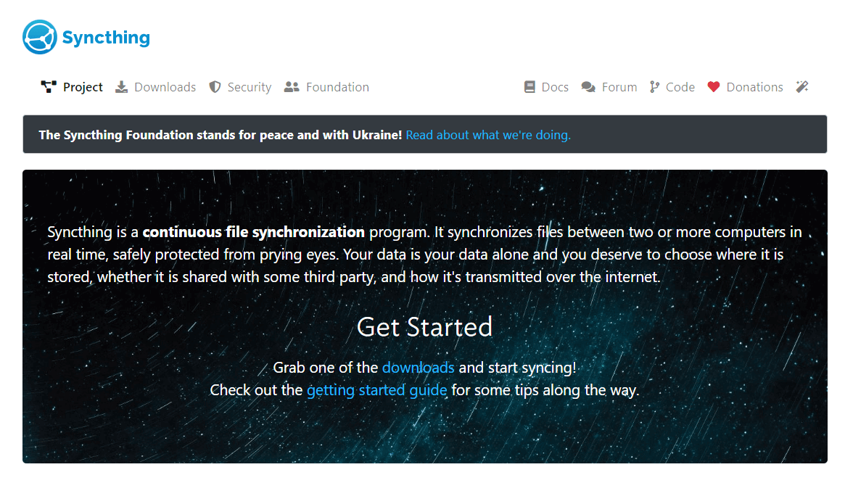Viewport: 853px width, 504px height.
Task: Click the 'Get Started' heading
Action: pyautogui.click(x=424, y=327)
